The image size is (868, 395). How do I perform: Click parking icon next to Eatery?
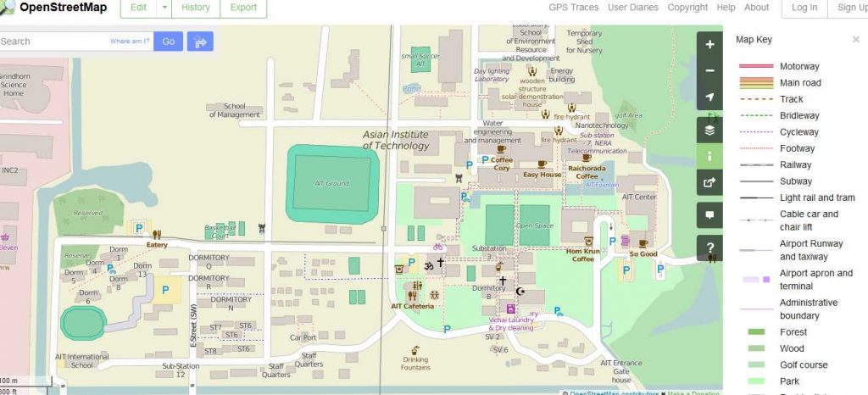tap(139, 227)
